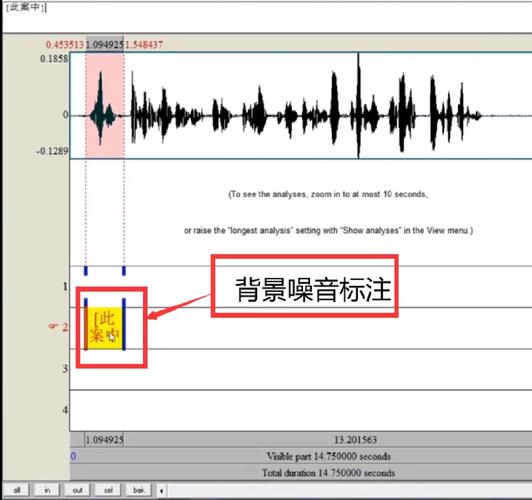
Task: Click the selected pink waveform region
Action: [105, 105]
